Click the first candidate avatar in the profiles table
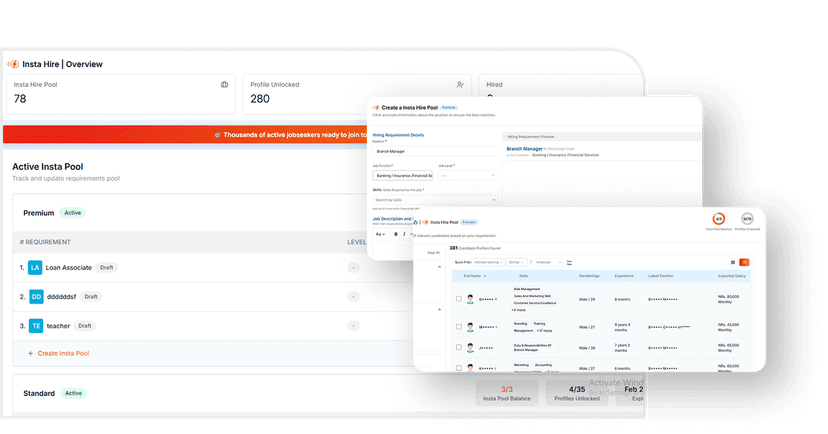The height and width of the screenshot is (434, 828). pyautogui.click(x=470, y=299)
